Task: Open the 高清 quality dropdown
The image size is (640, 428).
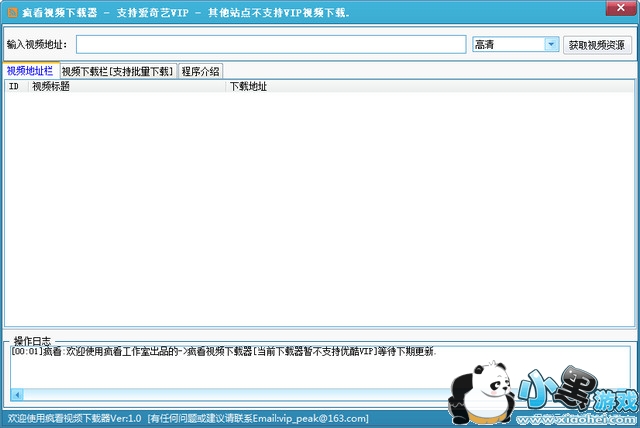Action: click(551, 44)
